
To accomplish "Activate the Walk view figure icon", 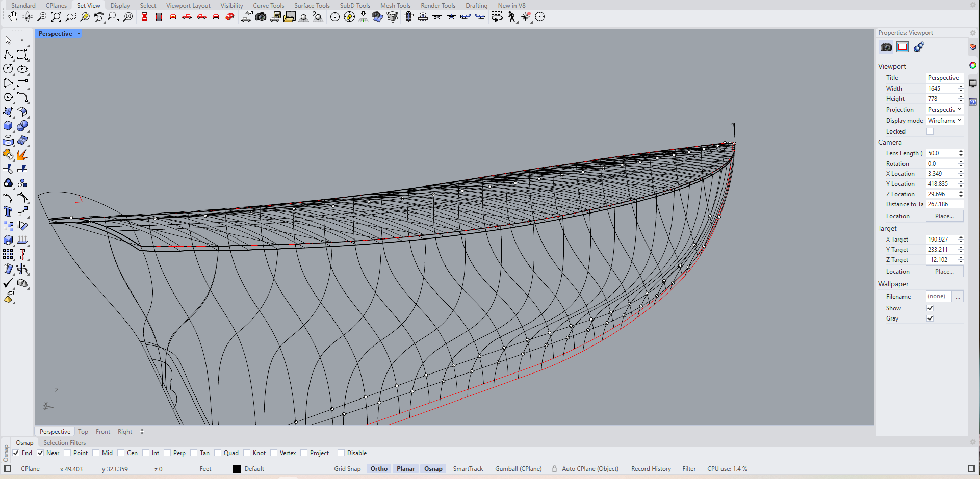I will (x=511, y=17).
